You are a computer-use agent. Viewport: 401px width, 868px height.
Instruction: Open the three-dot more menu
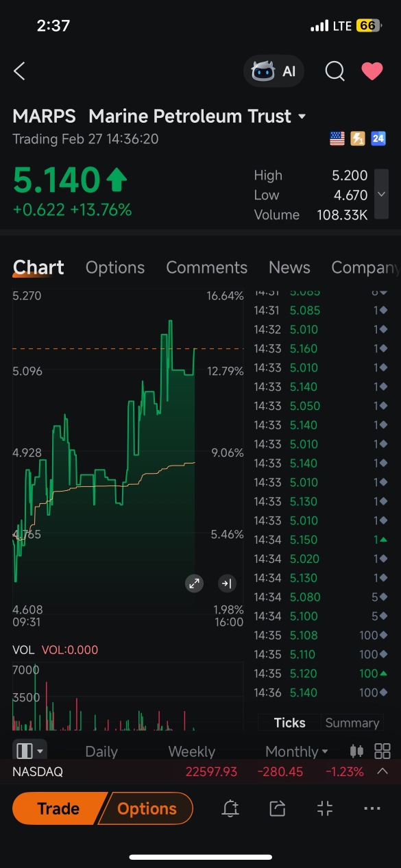(372, 809)
